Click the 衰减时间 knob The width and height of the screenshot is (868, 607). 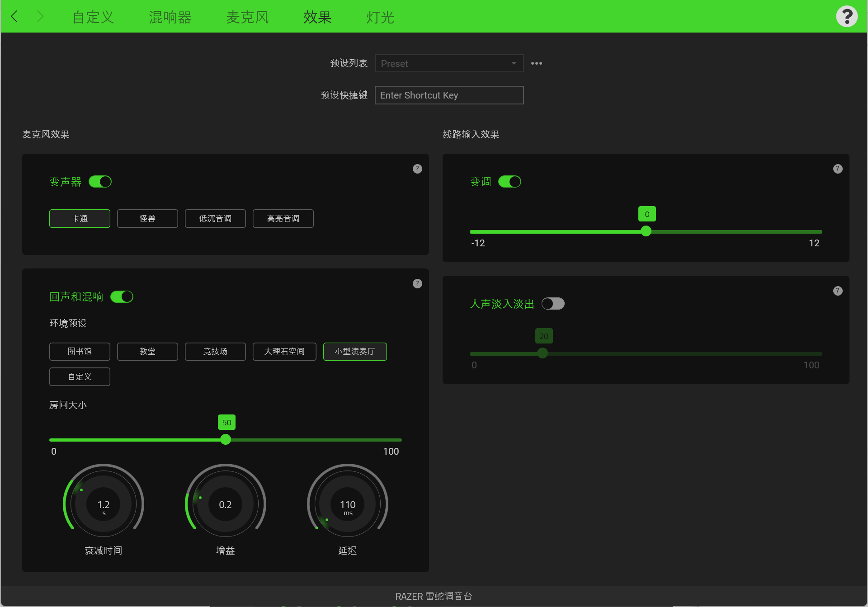tap(104, 504)
